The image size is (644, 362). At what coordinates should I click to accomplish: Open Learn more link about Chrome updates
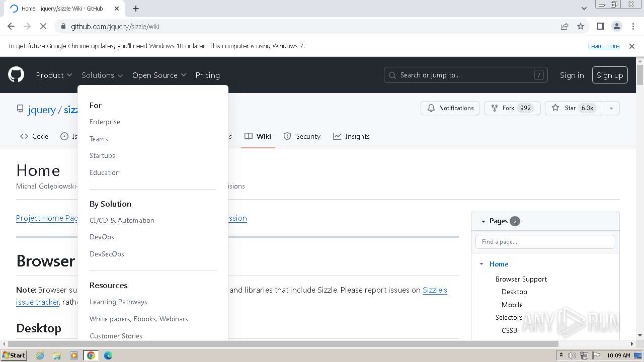(x=604, y=46)
